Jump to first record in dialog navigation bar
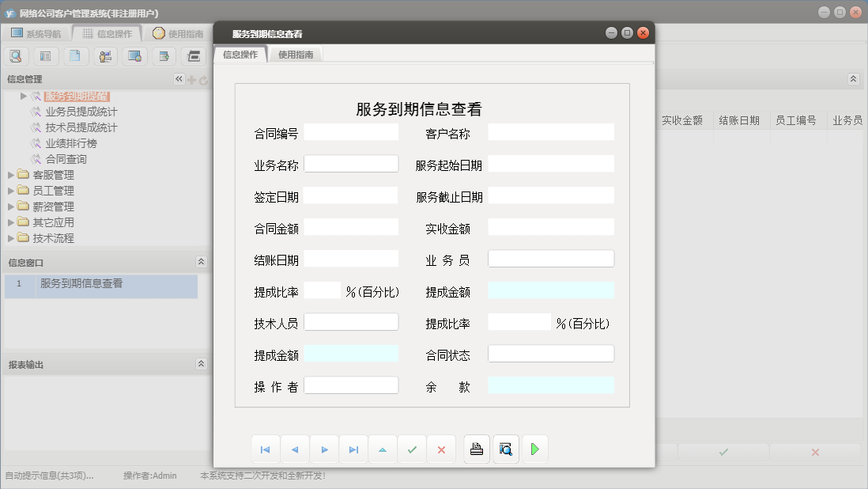 click(265, 449)
